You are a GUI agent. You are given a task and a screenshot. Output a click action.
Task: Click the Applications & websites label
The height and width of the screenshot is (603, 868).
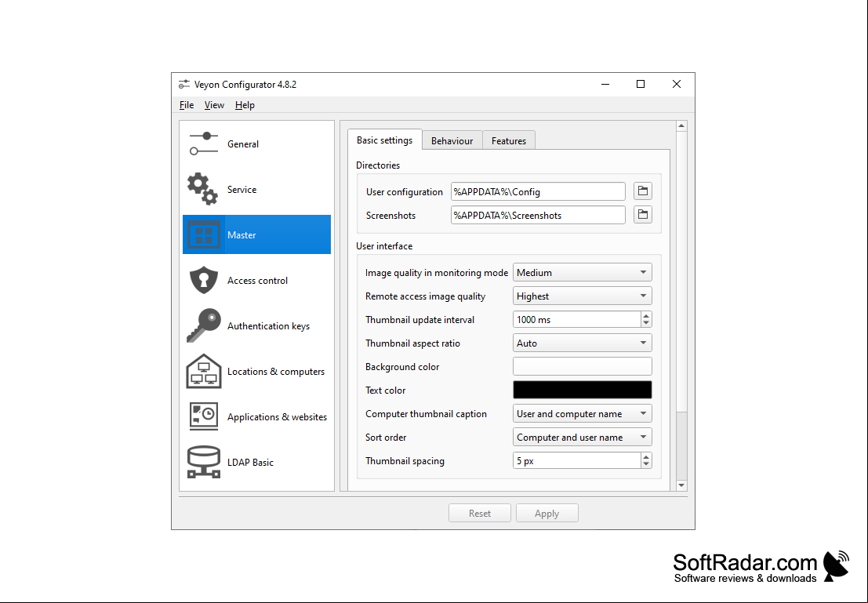[x=277, y=417]
